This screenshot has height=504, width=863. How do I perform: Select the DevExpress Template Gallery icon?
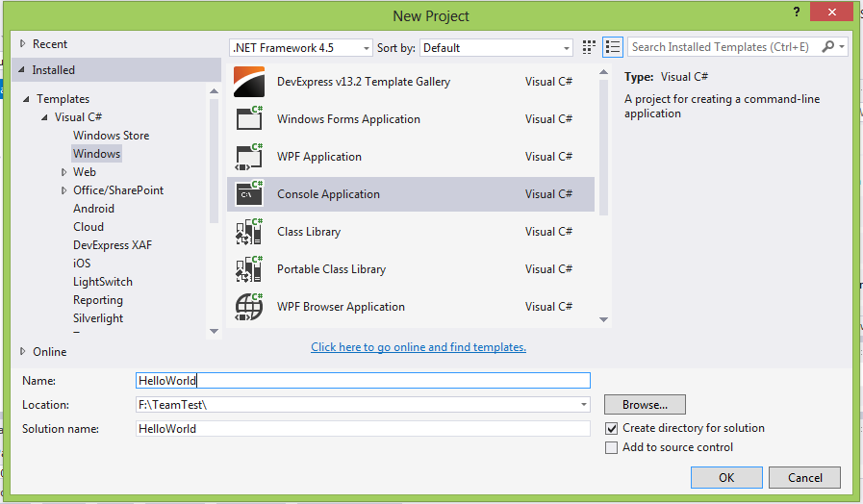coord(249,82)
